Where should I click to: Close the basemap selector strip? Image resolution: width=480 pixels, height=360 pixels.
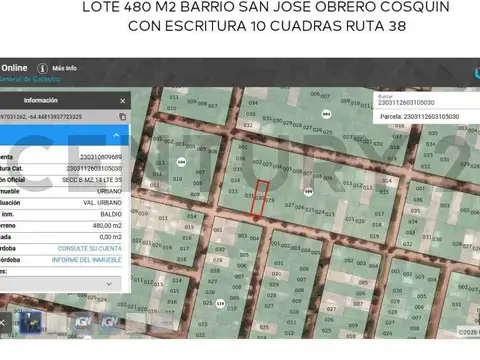2,323
